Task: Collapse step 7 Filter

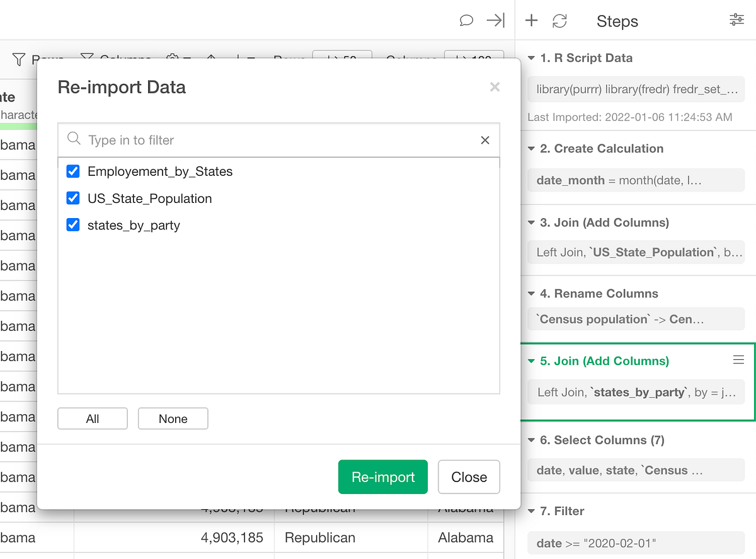Action: 532,511
